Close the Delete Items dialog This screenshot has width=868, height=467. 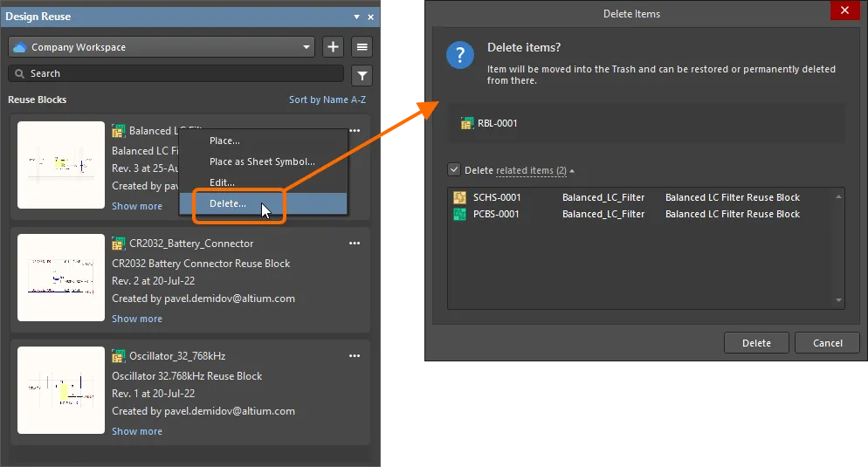[x=844, y=10]
